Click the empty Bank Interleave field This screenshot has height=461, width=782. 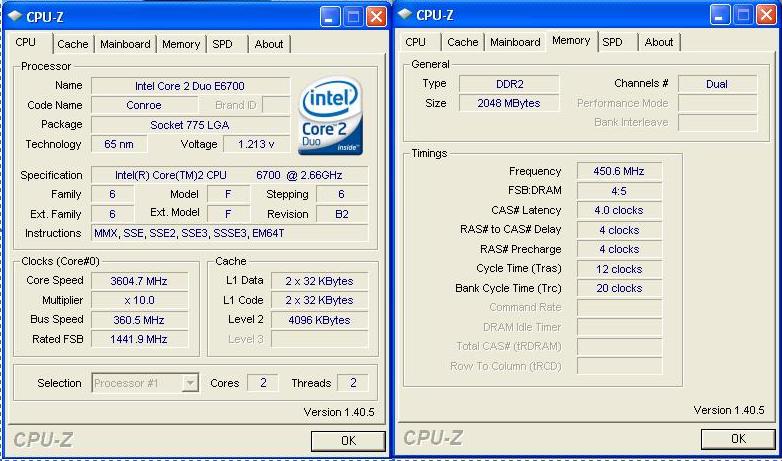[x=717, y=123]
